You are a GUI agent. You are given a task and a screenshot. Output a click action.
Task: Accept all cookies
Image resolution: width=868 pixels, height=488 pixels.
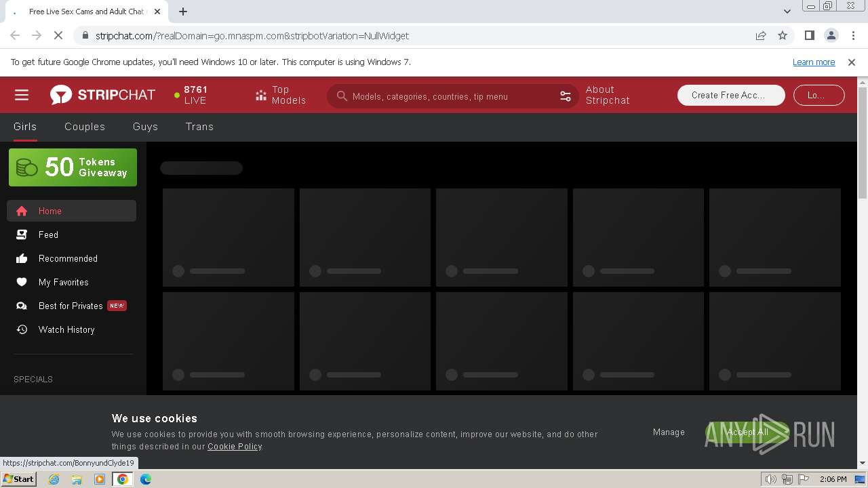click(747, 432)
